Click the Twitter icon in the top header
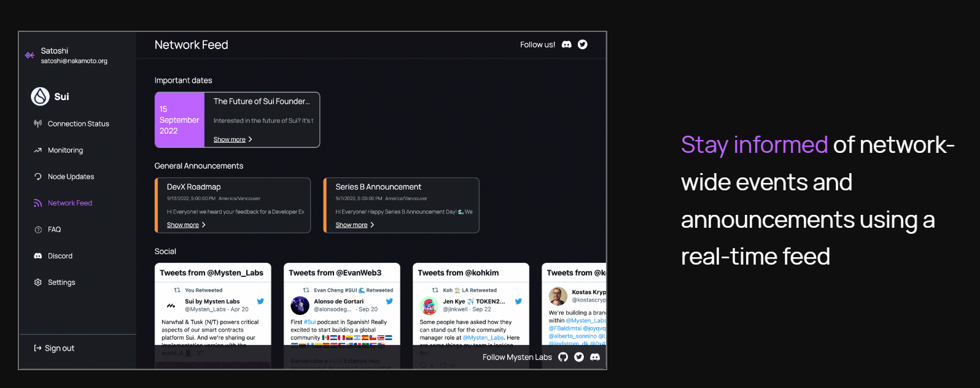This screenshot has height=388, width=980. [x=583, y=45]
